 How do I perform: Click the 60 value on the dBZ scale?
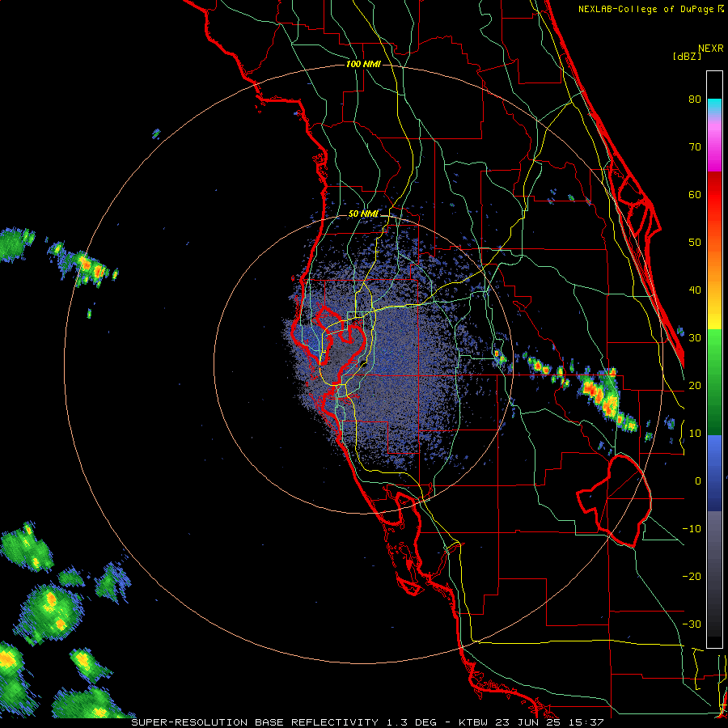tap(695, 194)
